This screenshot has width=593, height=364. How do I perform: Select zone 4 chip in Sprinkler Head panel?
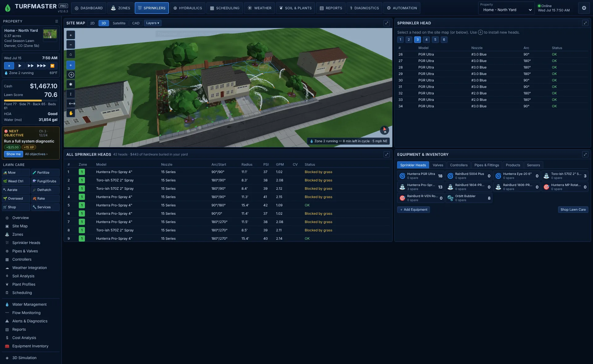click(426, 39)
